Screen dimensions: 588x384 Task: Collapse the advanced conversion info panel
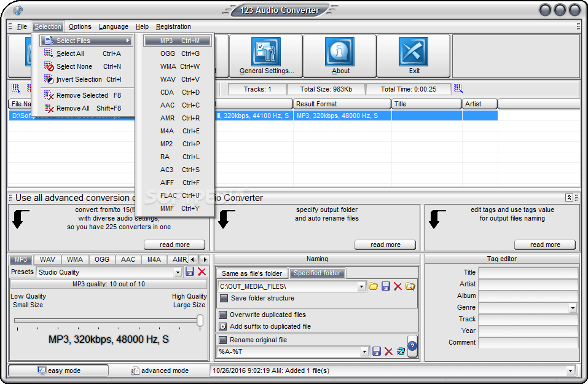(x=569, y=198)
